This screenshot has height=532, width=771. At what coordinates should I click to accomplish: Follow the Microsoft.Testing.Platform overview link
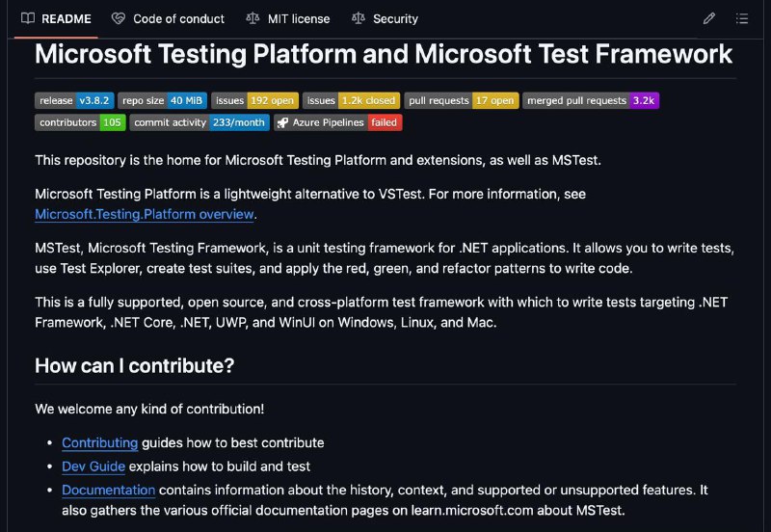click(x=144, y=214)
